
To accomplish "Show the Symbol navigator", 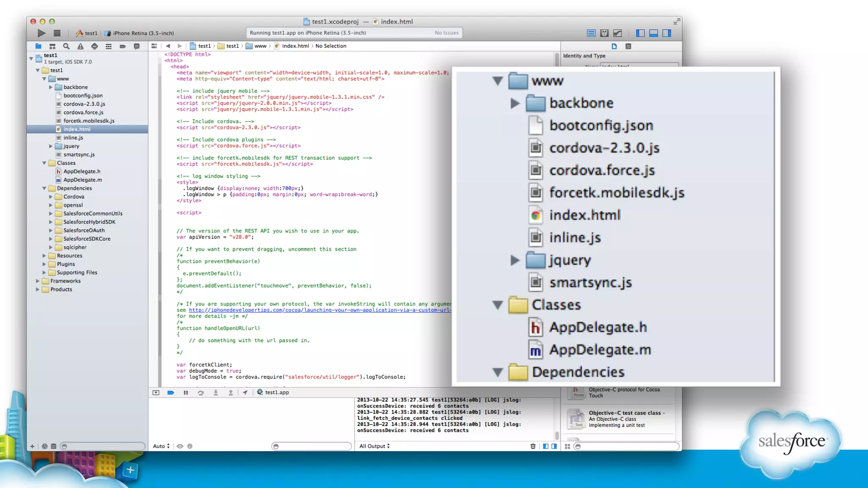I will click(x=52, y=46).
